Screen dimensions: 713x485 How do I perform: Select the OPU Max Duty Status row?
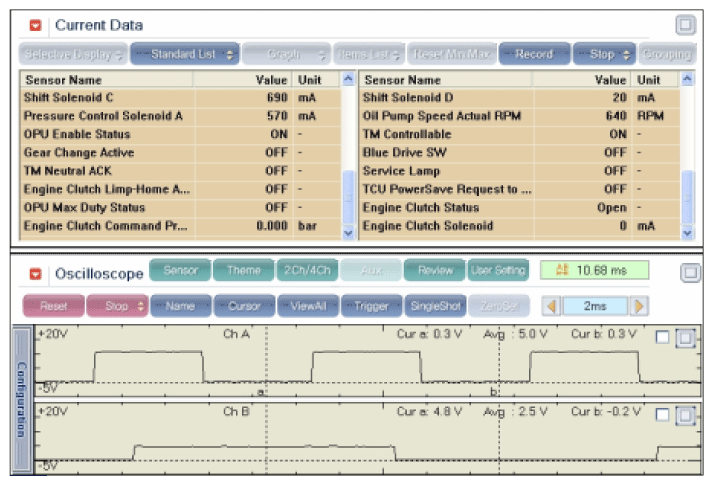tap(181, 208)
